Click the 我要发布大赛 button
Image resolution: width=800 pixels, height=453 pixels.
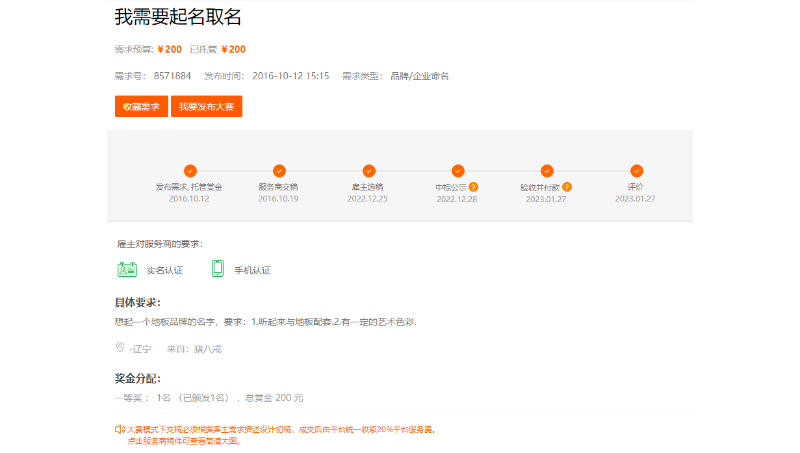206,106
